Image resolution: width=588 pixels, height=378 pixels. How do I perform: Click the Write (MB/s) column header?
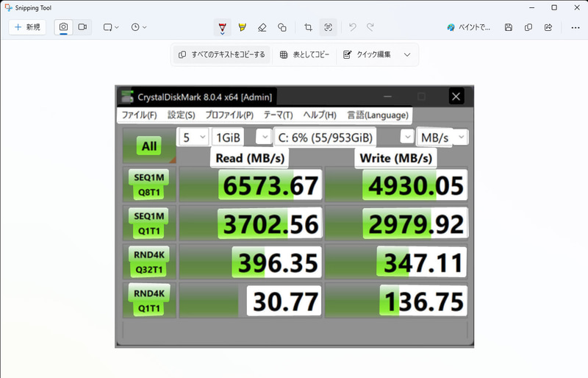click(x=396, y=158)
